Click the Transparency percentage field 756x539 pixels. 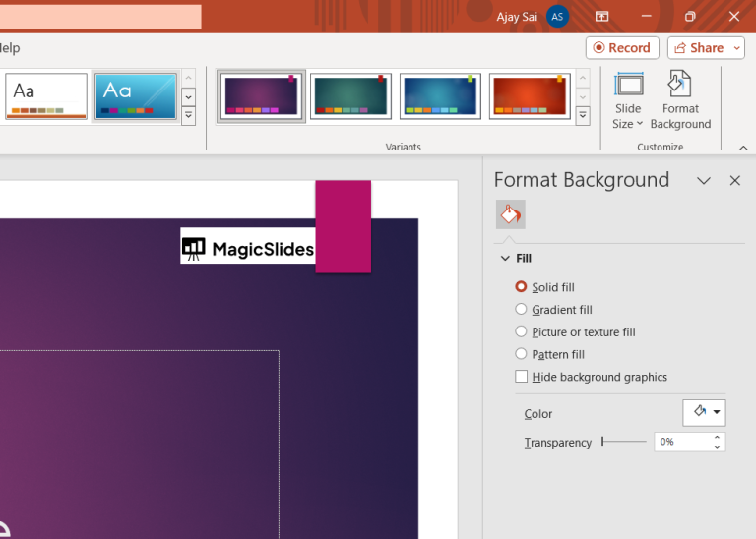(682, 442)
